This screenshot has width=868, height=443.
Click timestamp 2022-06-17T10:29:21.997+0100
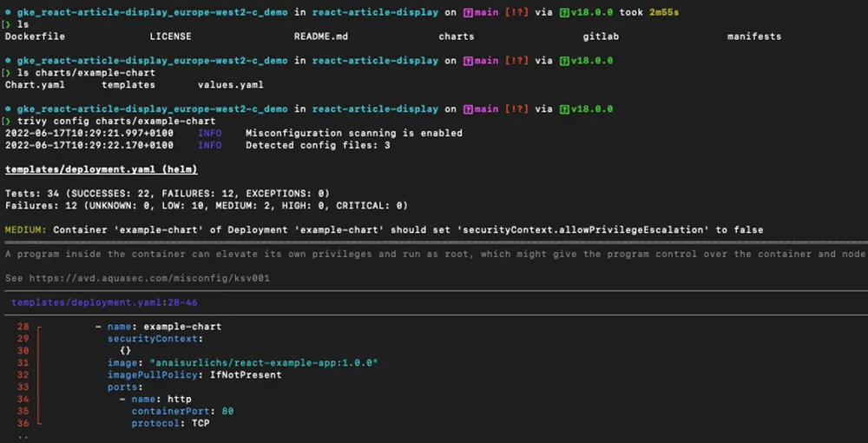tap(89, 133)
